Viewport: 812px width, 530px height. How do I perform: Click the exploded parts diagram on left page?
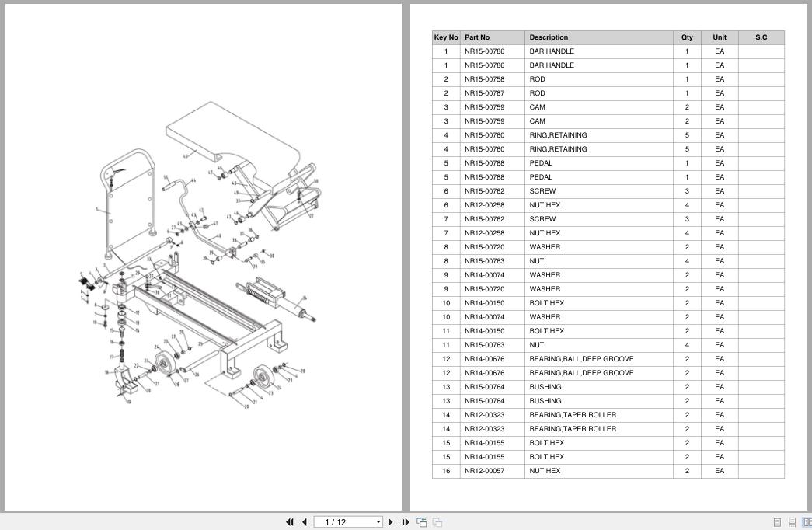point(199,254)
